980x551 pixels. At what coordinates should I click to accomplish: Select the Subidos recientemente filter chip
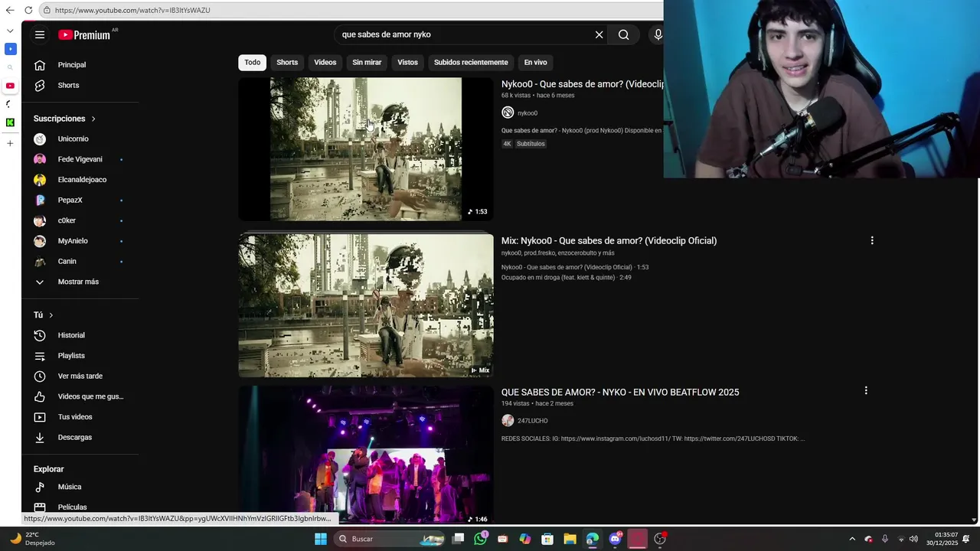471,62
